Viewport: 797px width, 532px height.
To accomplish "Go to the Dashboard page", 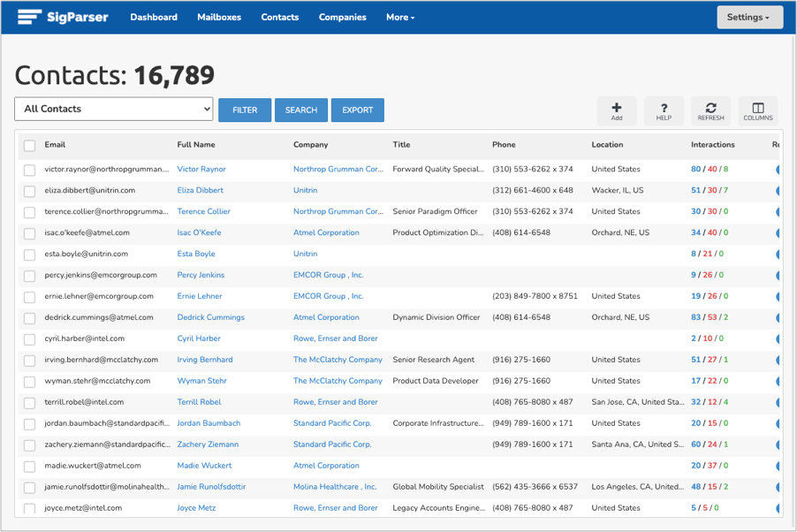I will [154, 17].
